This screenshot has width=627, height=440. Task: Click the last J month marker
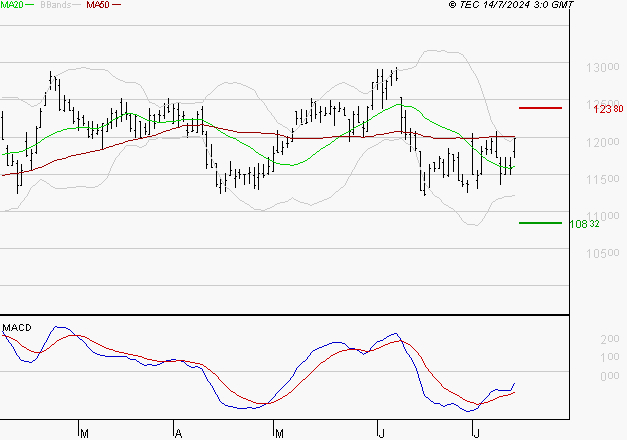[x=476, y=433]
